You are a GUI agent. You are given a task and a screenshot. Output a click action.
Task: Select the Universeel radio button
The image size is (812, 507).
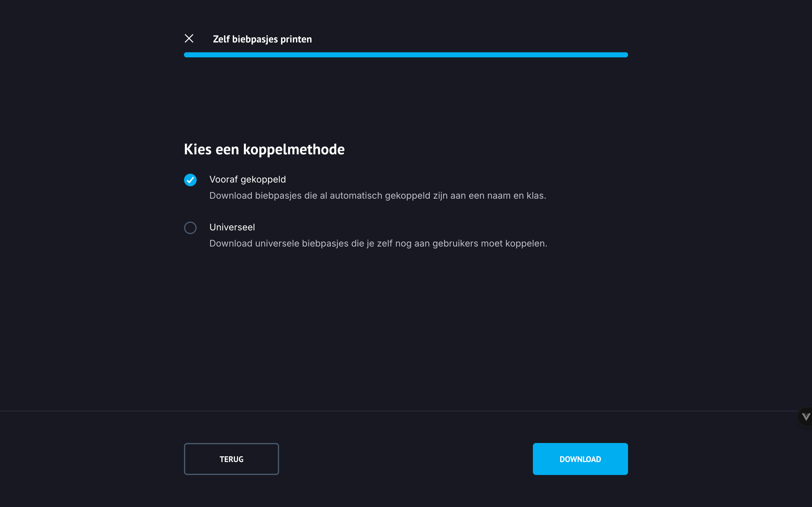point(190,228)
